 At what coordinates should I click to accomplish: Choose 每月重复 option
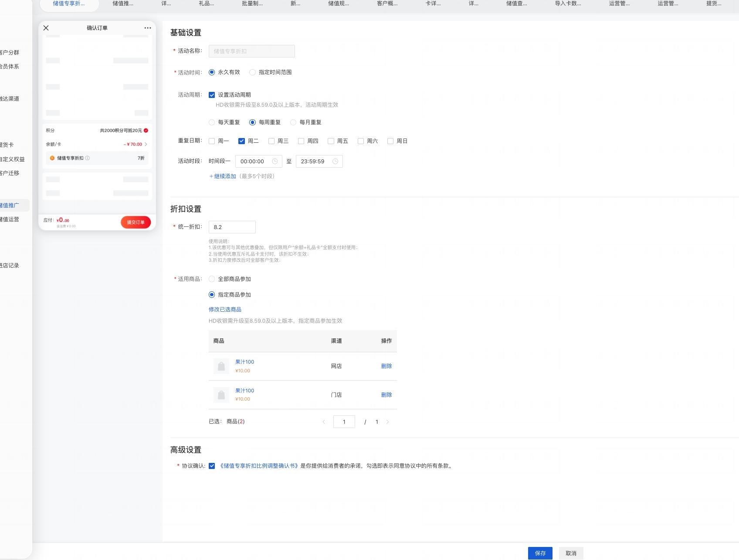293,122
